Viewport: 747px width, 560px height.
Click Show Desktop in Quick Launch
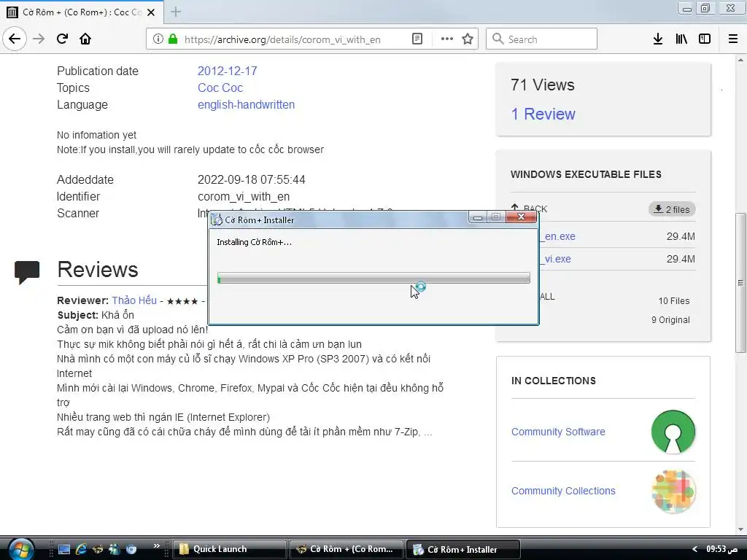pyautogui.click(x=64, y=549)
